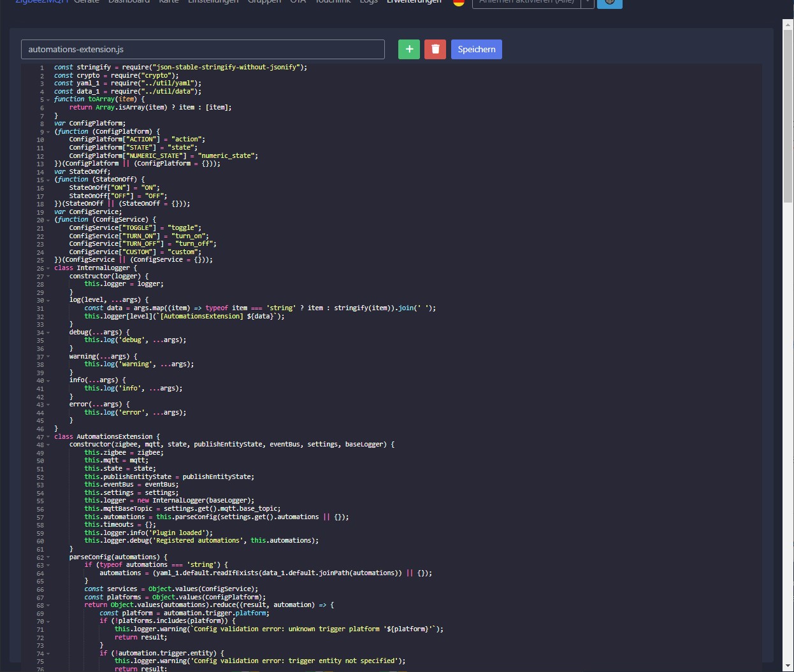Viewport: 794px width, 672px height.
Task: Collapse class InternalLogger at line 26
Action: (x=48, y=268)
